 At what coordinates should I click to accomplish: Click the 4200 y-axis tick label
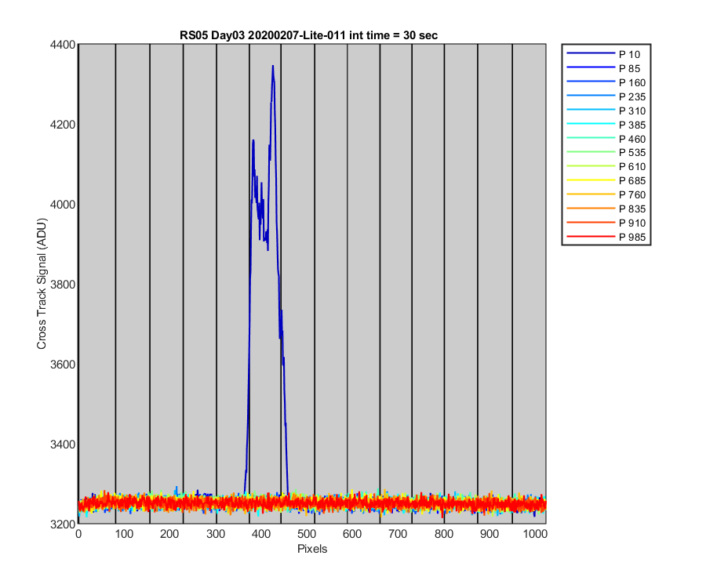coord(62,125)
